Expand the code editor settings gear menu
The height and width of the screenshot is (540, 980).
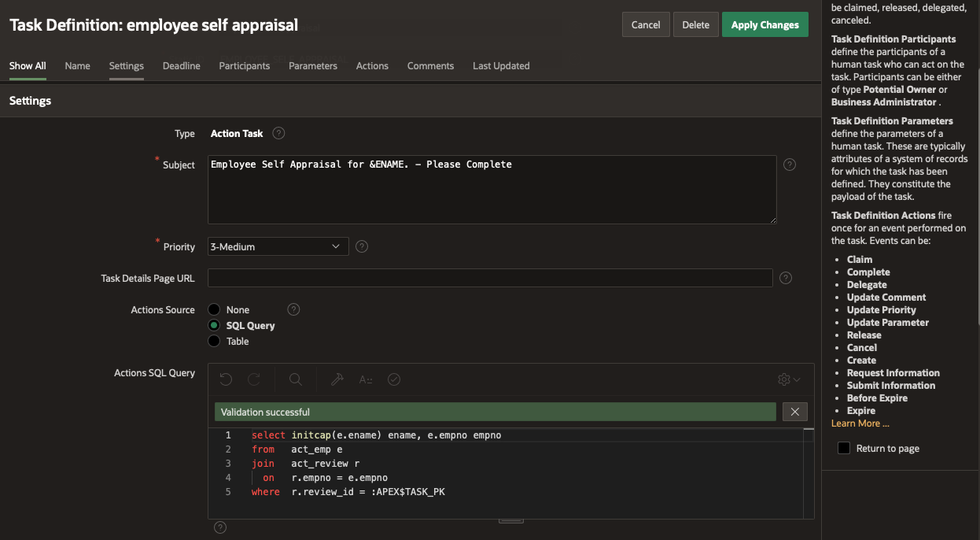coord(788,379)
